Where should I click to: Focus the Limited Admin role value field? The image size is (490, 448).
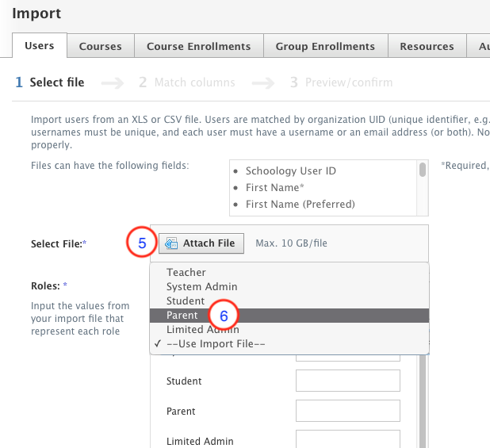[347, 440]
